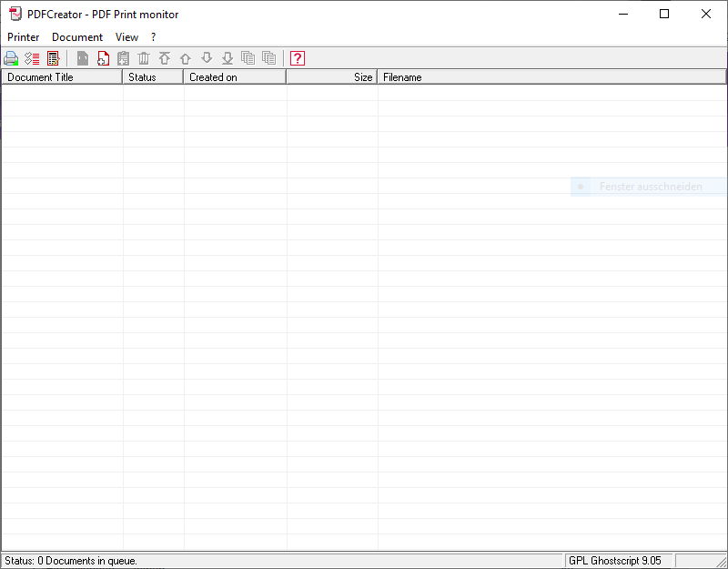Click the second combine-all documents icon
The image size is (728, 569).
tap(269, 58)
